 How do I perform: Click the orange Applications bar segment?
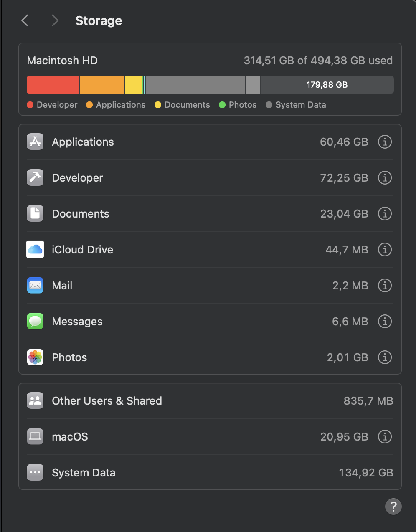[x=102, y=85]
